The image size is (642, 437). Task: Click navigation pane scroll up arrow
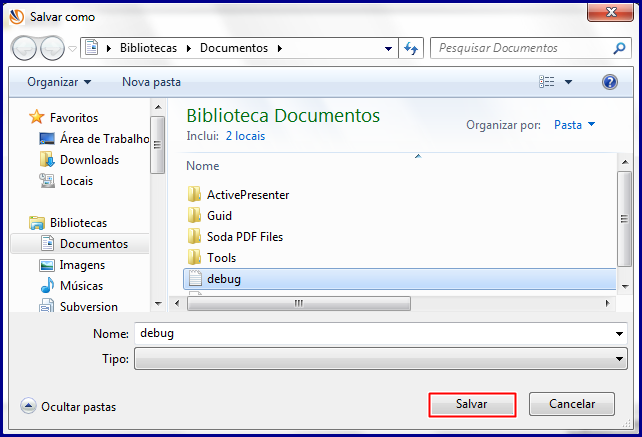click(158, 107)
